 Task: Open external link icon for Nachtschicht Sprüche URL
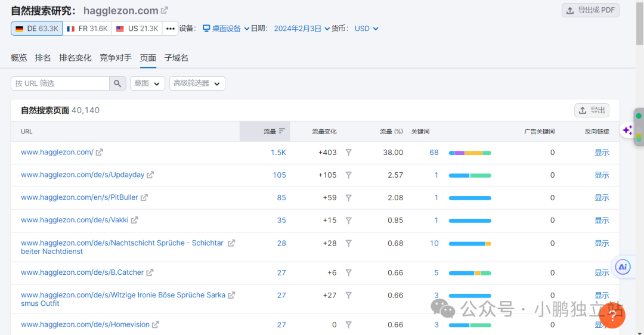click(231, 243)
